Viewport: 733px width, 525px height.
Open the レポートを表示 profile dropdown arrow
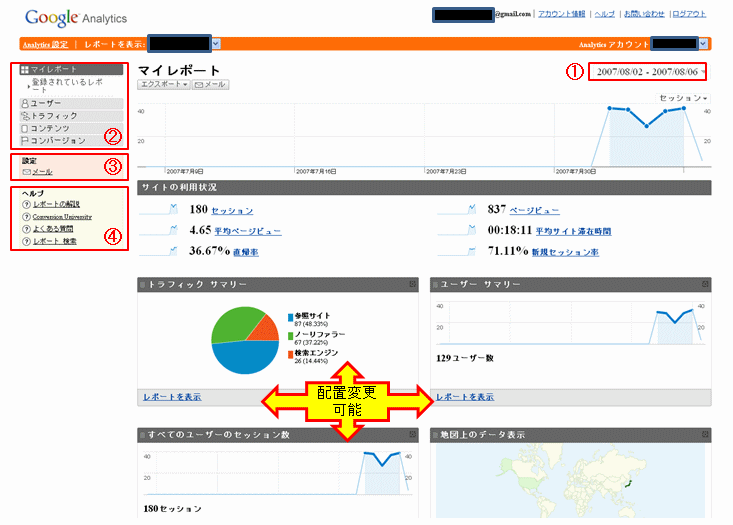point(216,44)
